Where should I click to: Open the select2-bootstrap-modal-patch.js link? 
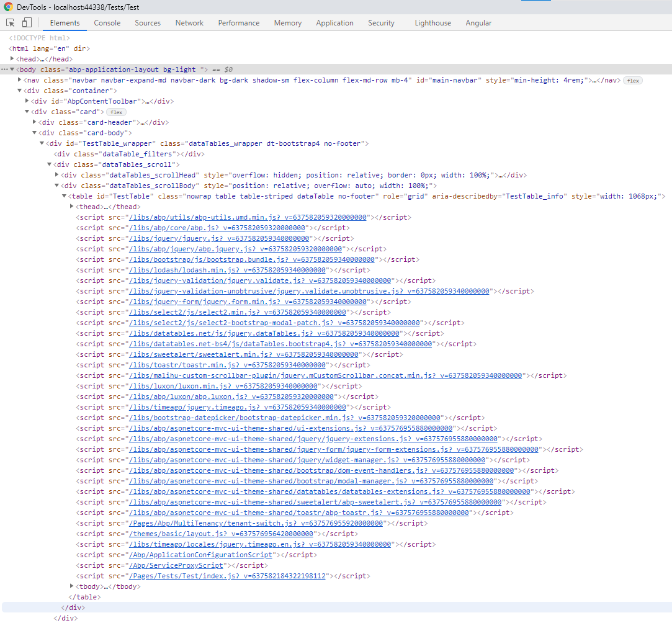pyautogui.click(x=274, y=323)
